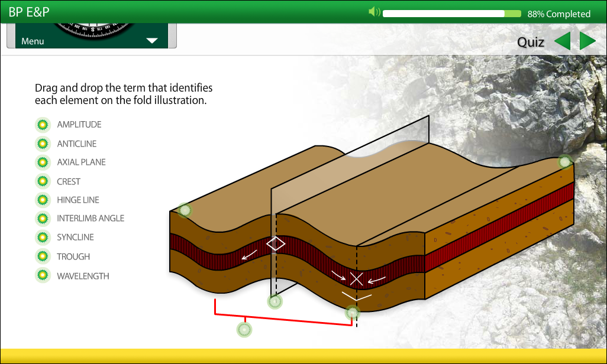Select the BP icon beside INTERLIMB ANGLE

tap(43, 218)
